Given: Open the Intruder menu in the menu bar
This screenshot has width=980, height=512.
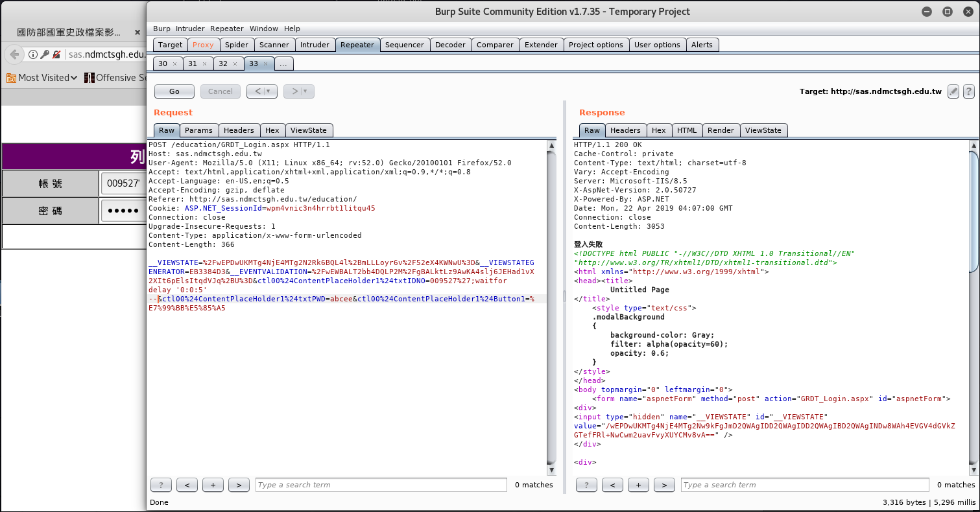Looking at the screenshot, I should coord(190,29).
